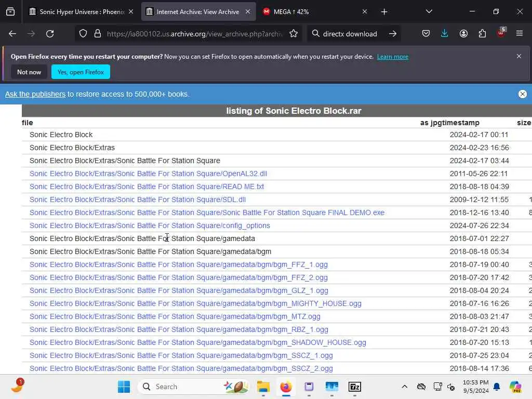The image size is (532, 399).
Task: Open the Firefox hamburger menu
Action: 520,34
